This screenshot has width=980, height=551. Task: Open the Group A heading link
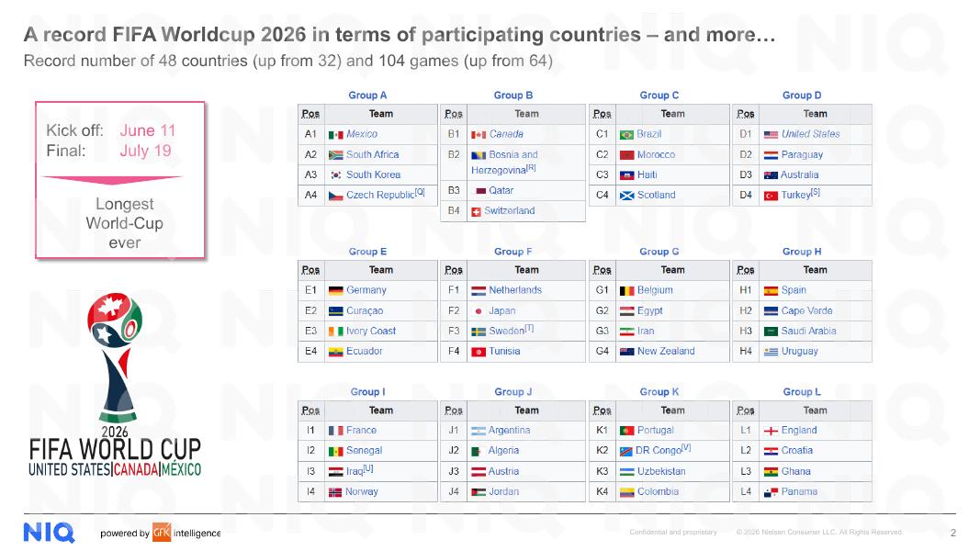[x=367, y=96]
